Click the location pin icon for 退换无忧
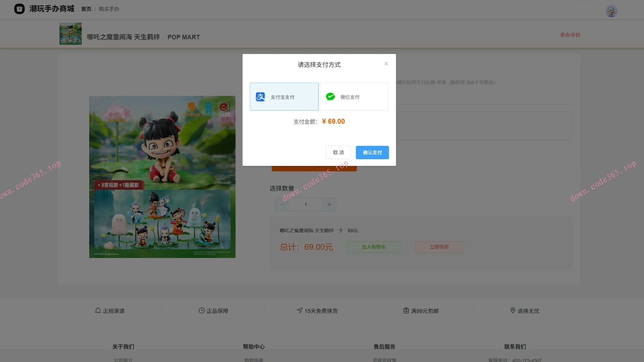 point(513,311)
